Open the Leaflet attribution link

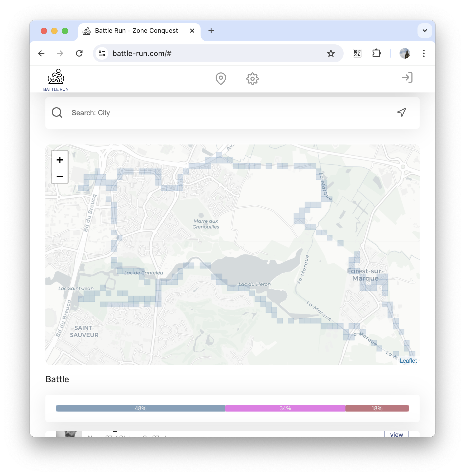pyautogui.click(x=408, y=361)
